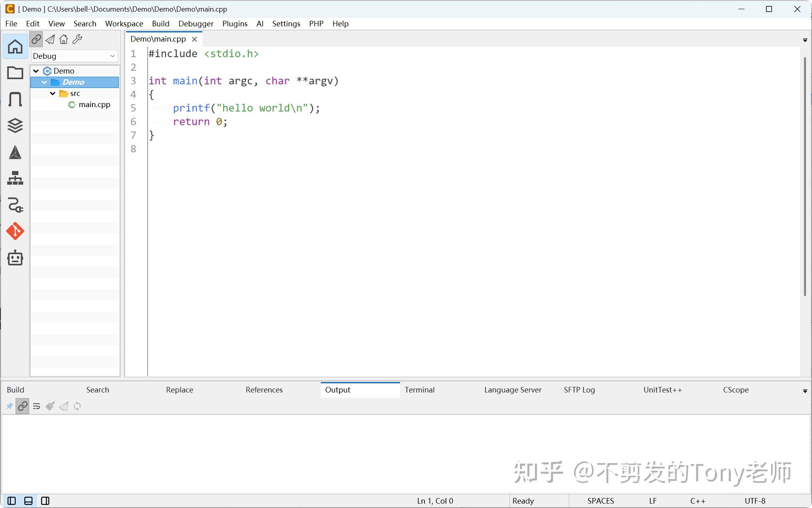Collapse the highlighted Demo project node
This screenshot has height=508, width=812.
pos(44,82)
